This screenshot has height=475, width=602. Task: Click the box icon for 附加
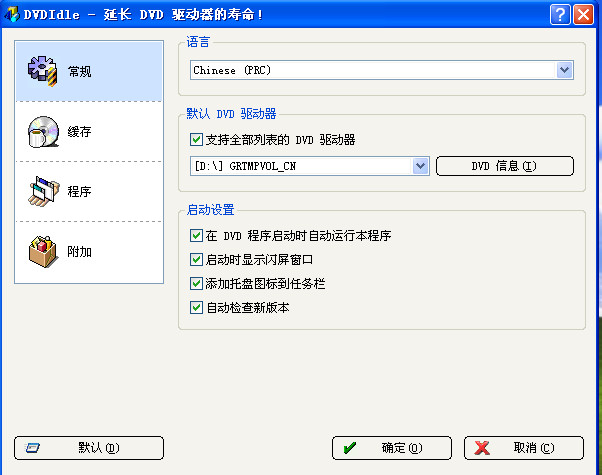[43, 252]
